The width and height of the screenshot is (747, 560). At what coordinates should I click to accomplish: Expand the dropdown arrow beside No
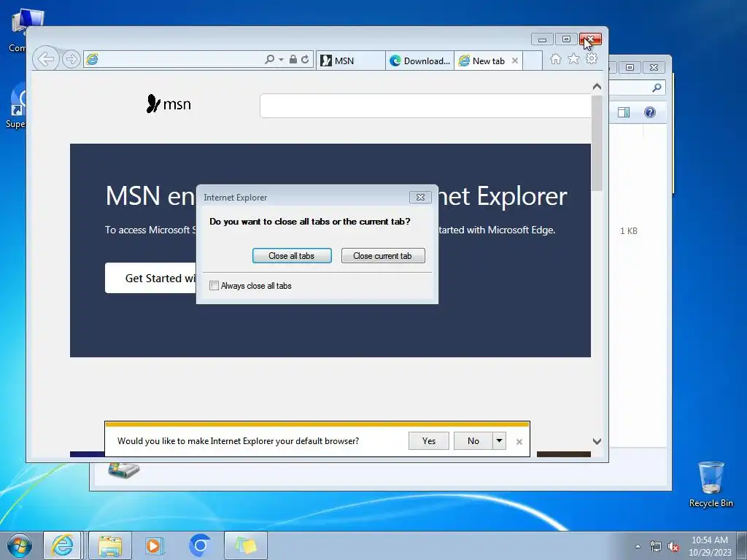click(x=499, y=441)
